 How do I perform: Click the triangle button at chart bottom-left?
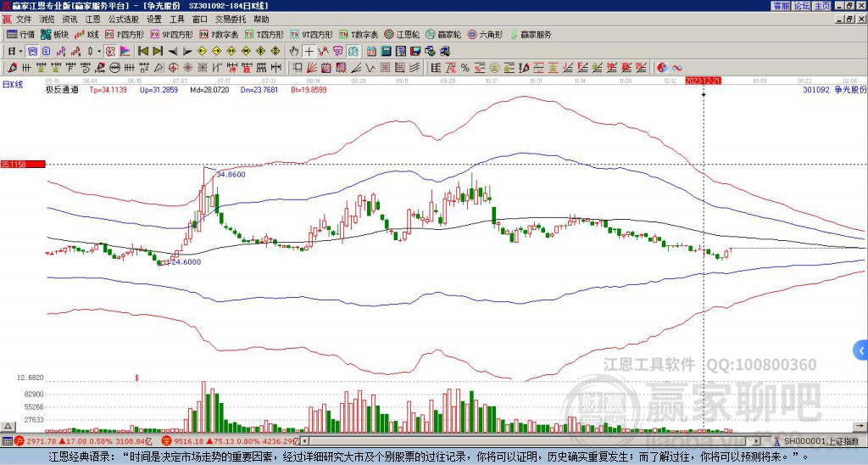click(x=8, y=426)
